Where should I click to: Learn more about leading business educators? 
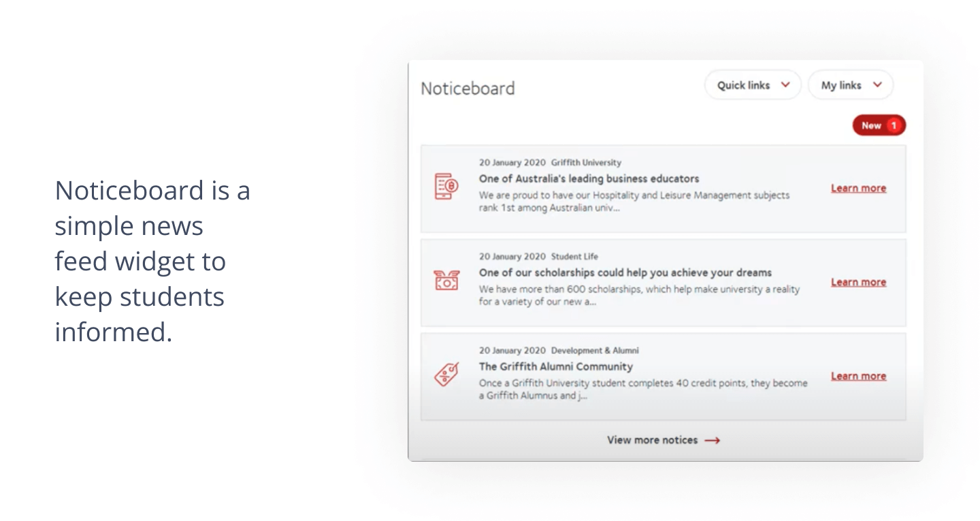tap(858, 189)
